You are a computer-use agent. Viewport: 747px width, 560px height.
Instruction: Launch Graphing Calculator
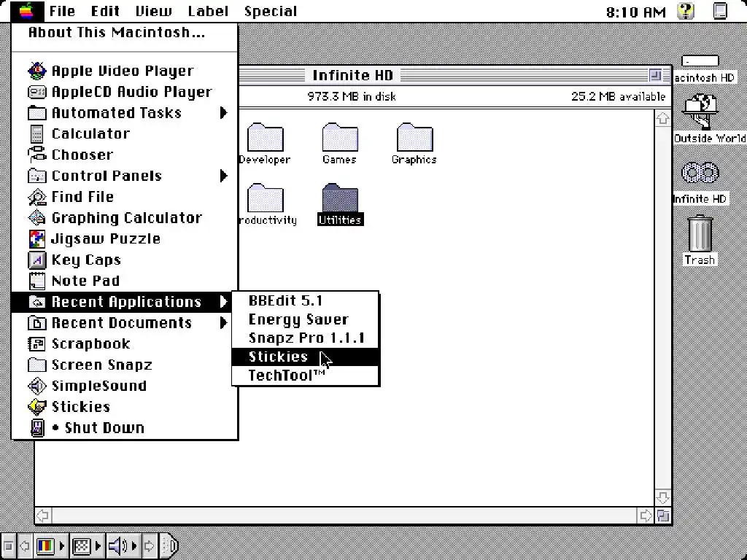point(124,217)
